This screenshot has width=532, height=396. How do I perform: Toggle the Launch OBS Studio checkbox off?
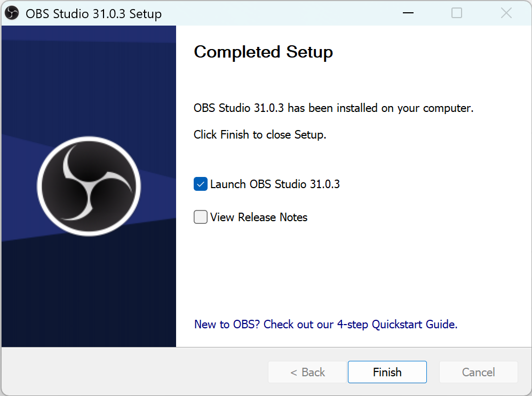(x=200, y=184)
